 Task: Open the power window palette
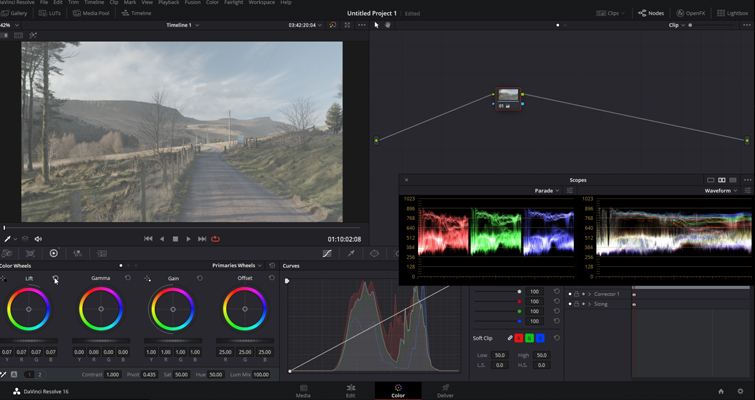374,254
